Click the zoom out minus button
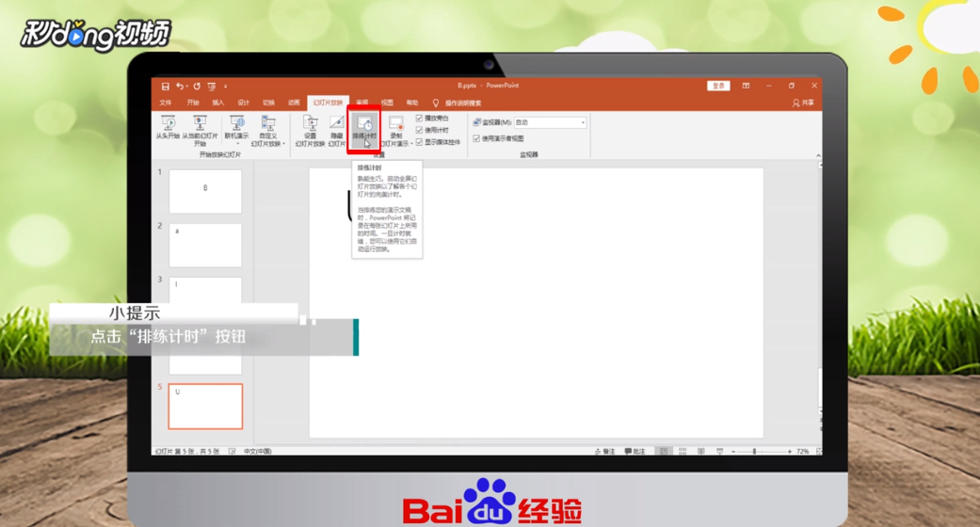980x527 pixels. tap(733, 451)
